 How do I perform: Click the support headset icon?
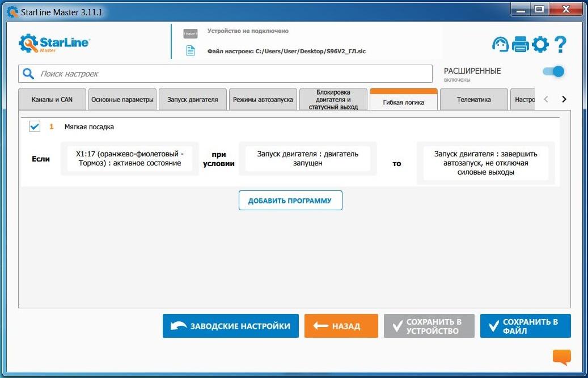point(500,44)
